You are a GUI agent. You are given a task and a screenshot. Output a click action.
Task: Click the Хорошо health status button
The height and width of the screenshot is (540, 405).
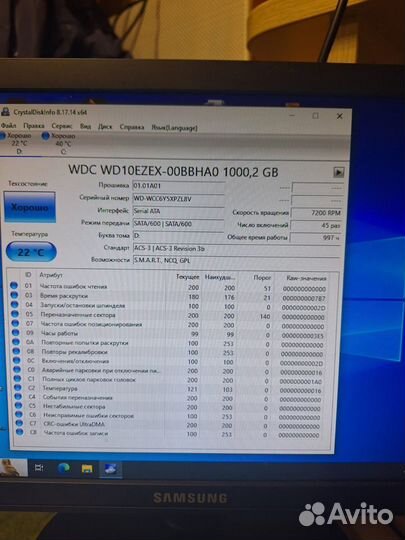(30, 207)
